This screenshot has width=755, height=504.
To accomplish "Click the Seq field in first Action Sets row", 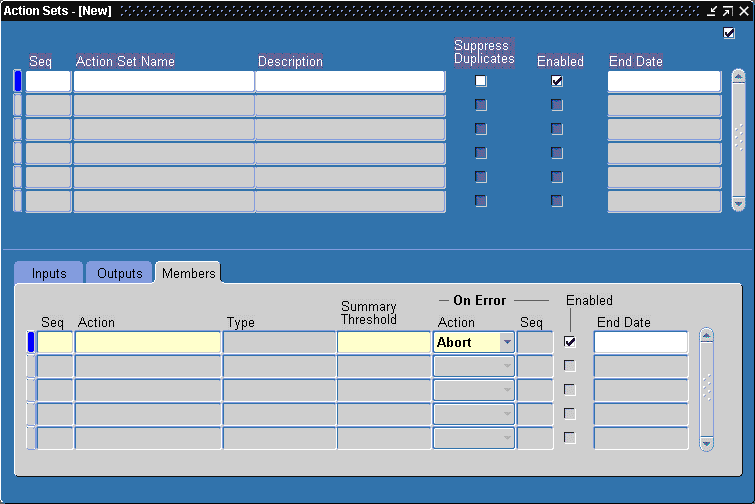I will [x=48, y=81].
